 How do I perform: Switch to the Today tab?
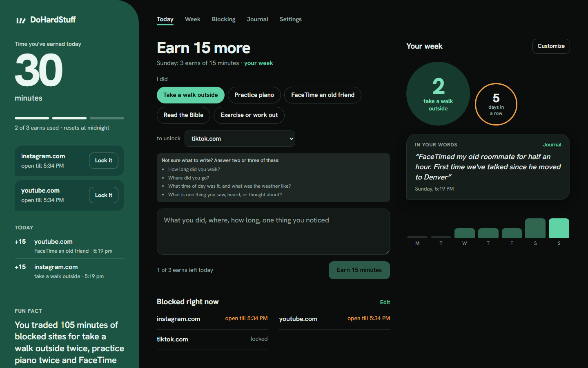tap(165, 19)
